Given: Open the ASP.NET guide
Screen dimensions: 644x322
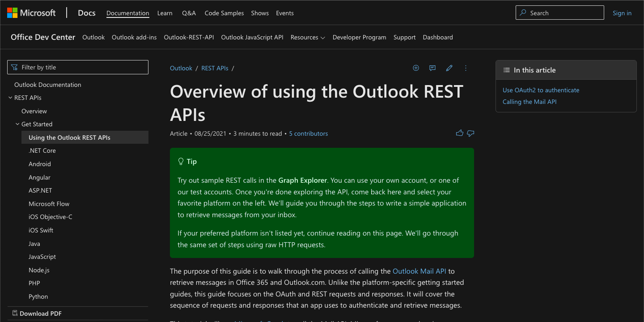Looking at the screenshot, I should 40,190.
